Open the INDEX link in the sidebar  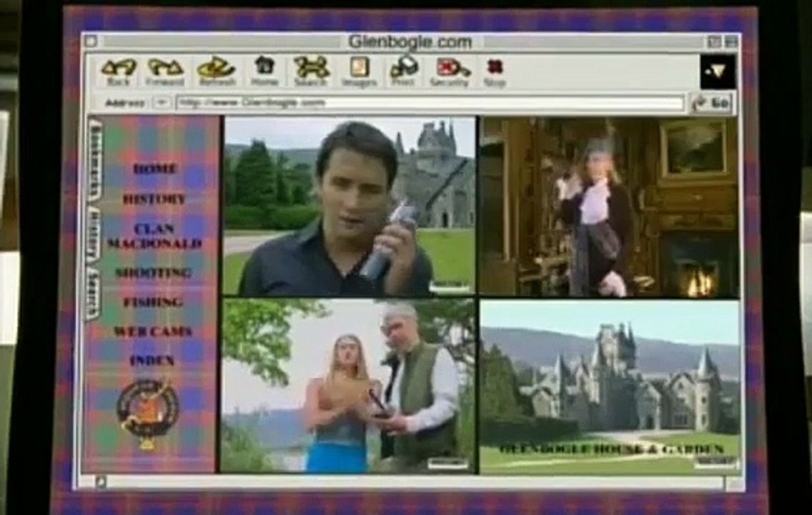pos(152,361)
